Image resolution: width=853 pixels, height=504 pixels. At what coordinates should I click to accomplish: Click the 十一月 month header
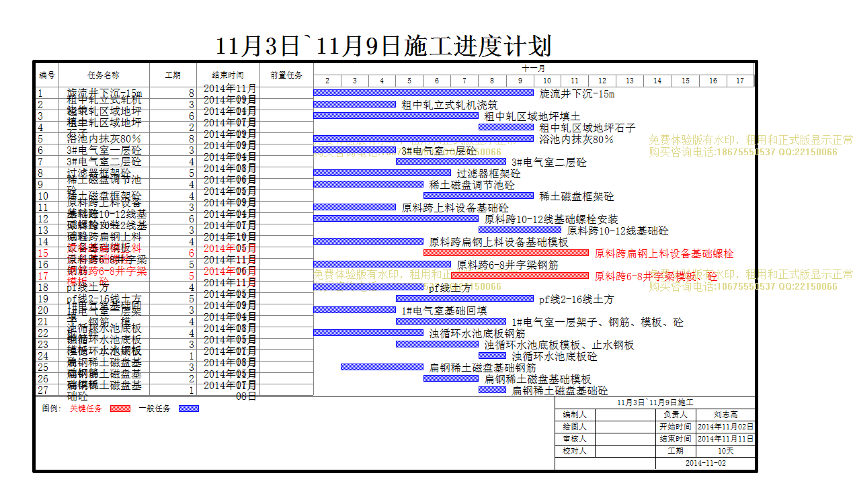[x=534, y=69]
